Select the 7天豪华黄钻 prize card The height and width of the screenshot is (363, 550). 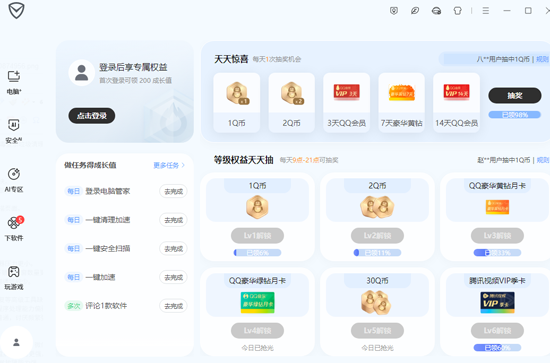pos(402,103)
